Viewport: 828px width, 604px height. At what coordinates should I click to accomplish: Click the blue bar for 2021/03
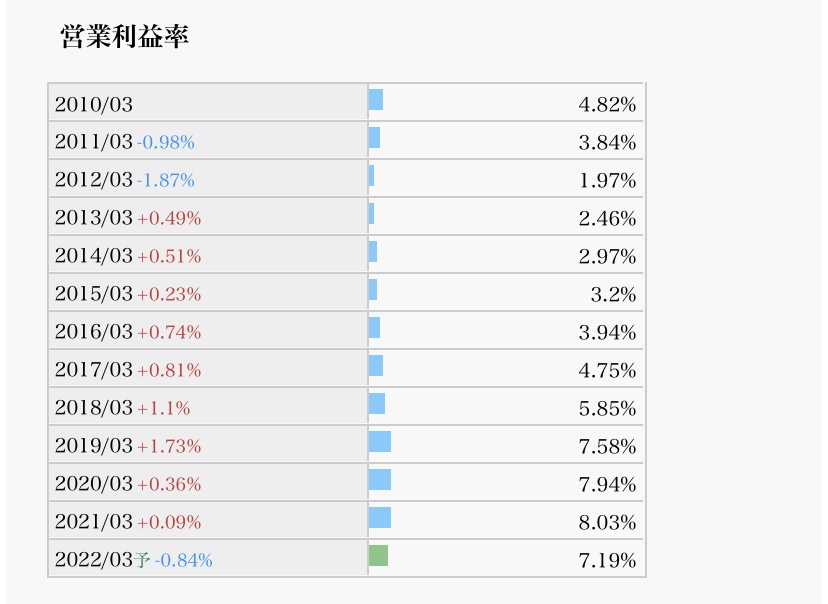380,518
